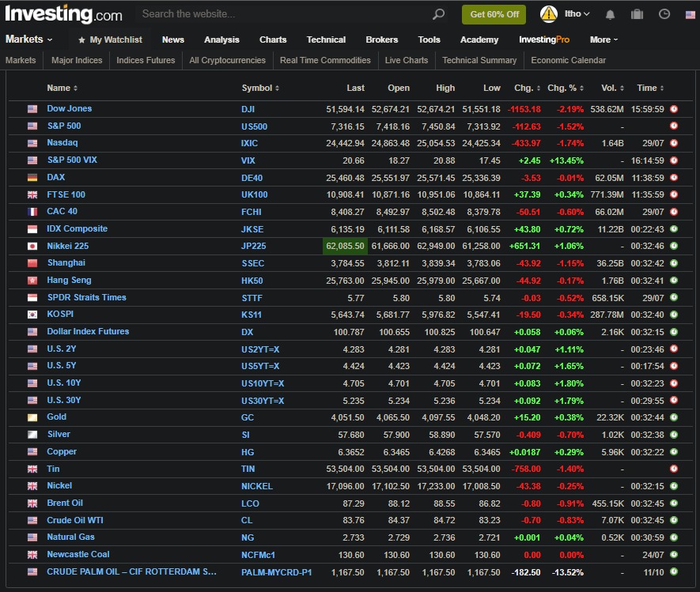
Task: Open the Nasdaq link
Action: click(x=62, y=143)
